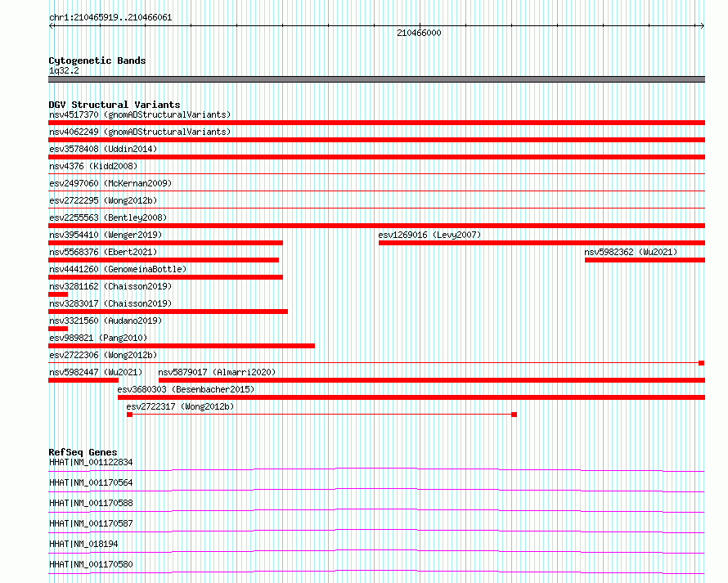
Task: Click the RefSeq Genes track heading
Action: pyautogui.click(x=83, y=452)
